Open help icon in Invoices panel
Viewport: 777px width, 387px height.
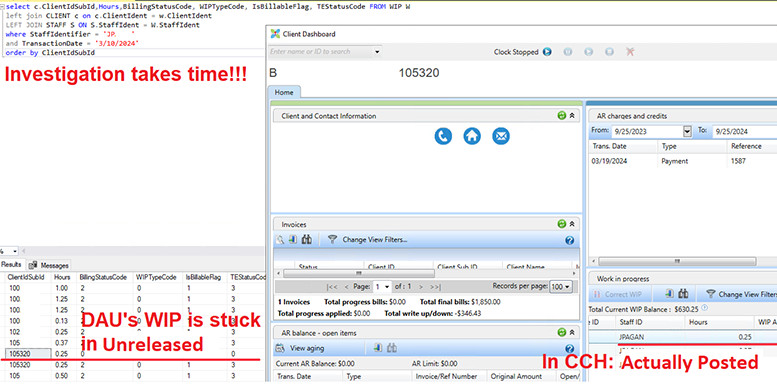click(x=569, y=240)
